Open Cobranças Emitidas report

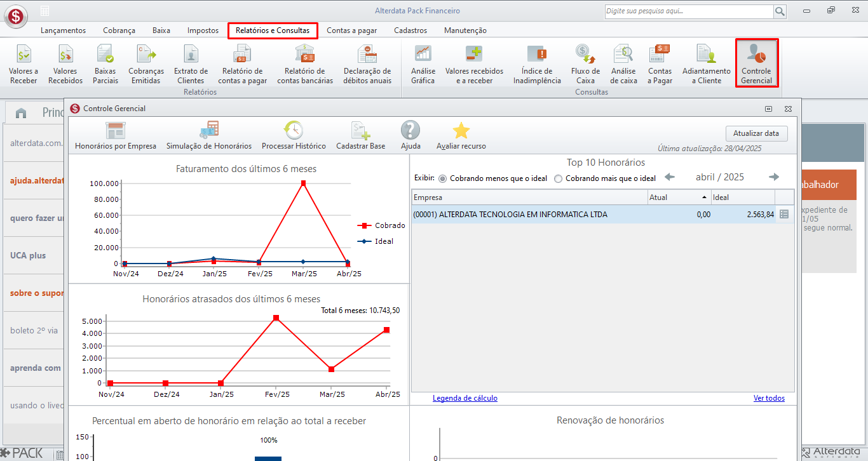click(x=146, y=64)
